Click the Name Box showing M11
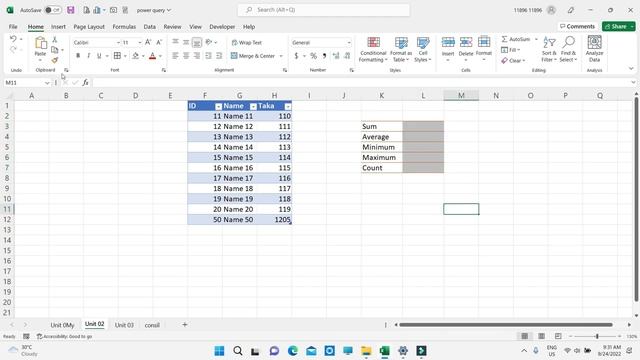This screenshot has width=640, height=360. pos(27,83)
